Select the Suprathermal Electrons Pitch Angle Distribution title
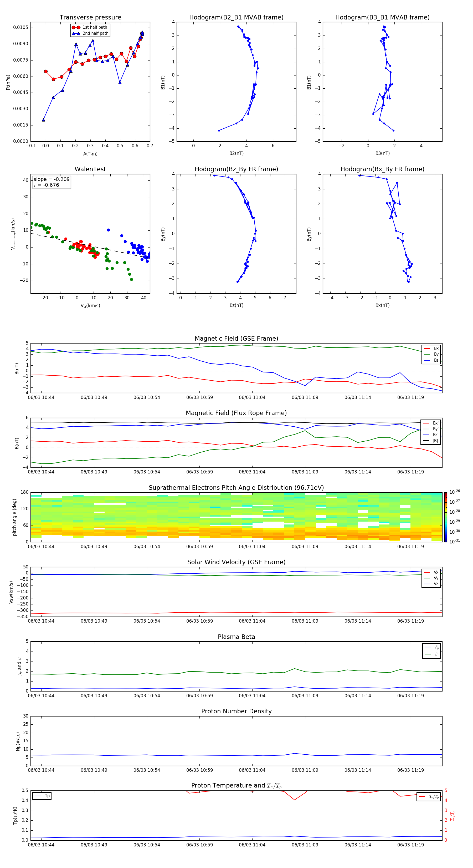 [236, 488]
